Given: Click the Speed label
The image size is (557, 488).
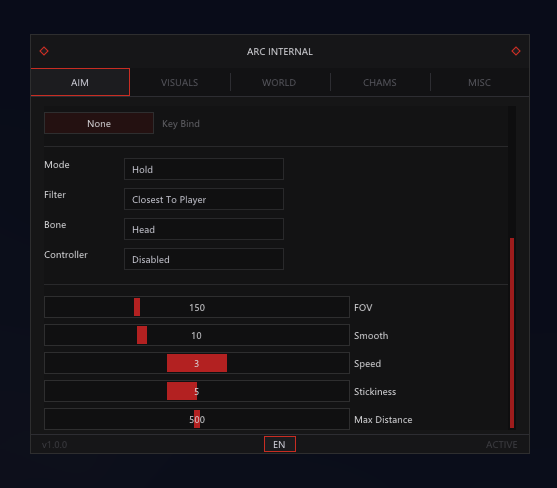Looking at the screenshot, I should click(368, 364).
